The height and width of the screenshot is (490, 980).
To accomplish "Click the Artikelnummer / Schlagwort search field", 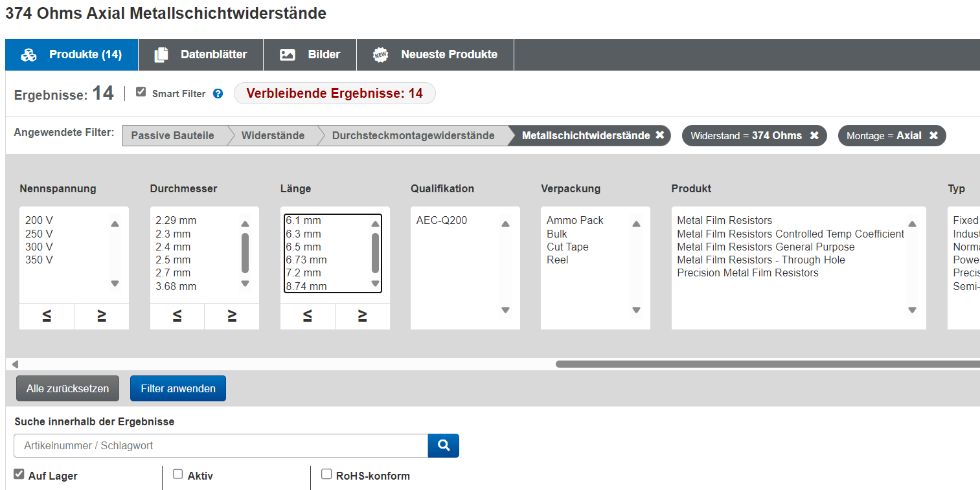I will (220, 445).
